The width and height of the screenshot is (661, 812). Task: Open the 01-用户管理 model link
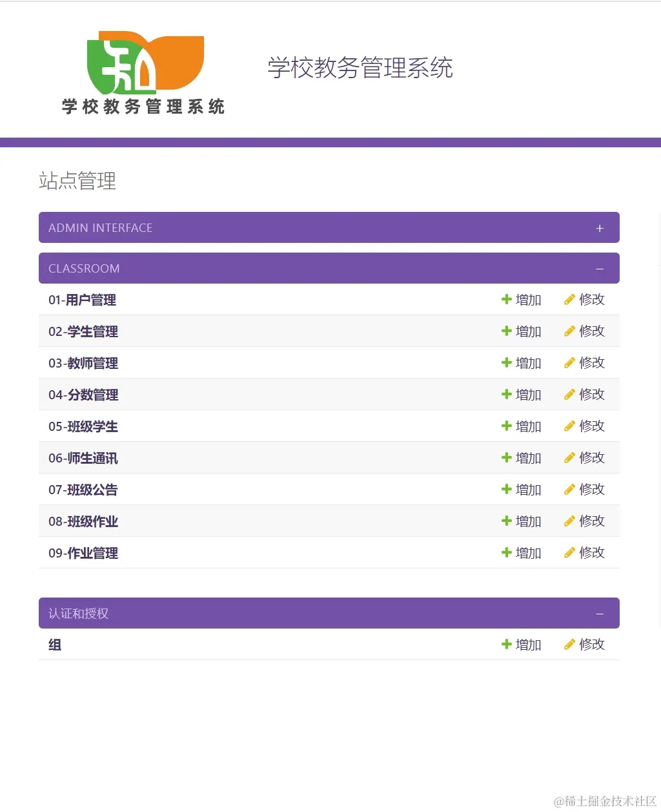click(82, 300)
